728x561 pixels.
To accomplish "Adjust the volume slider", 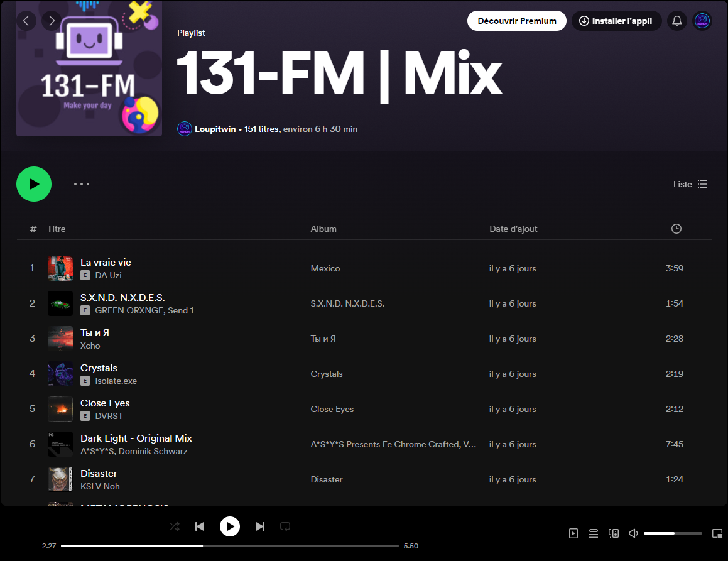I will (673, 533).
